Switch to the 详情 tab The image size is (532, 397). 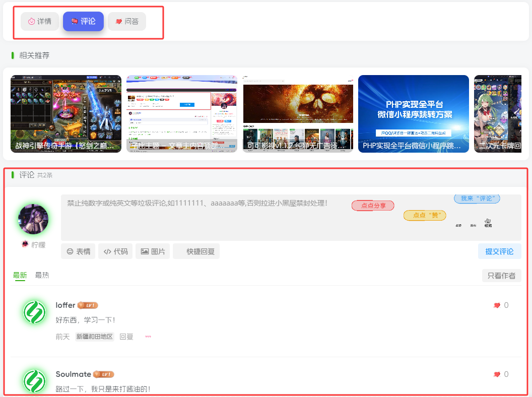[x=39, y=21]
